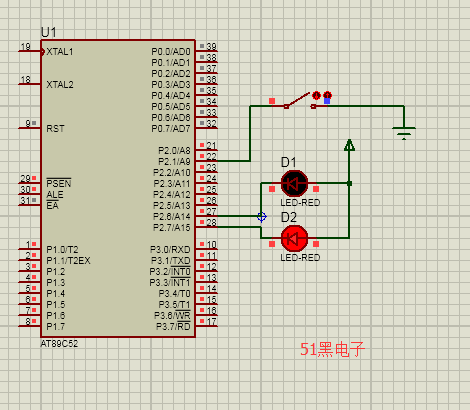Click the blue state indicator under the switch actuator
470x410 pixels.
click(327, 101)
